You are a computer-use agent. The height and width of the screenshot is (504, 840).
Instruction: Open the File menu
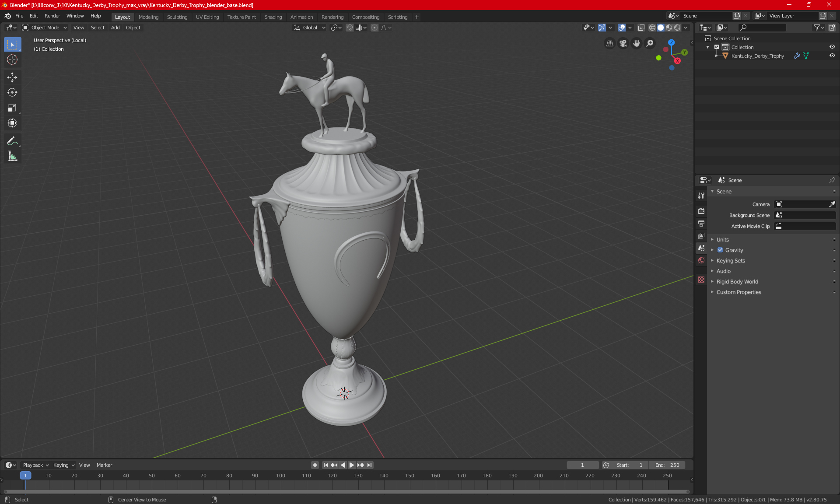pos(19,16)
